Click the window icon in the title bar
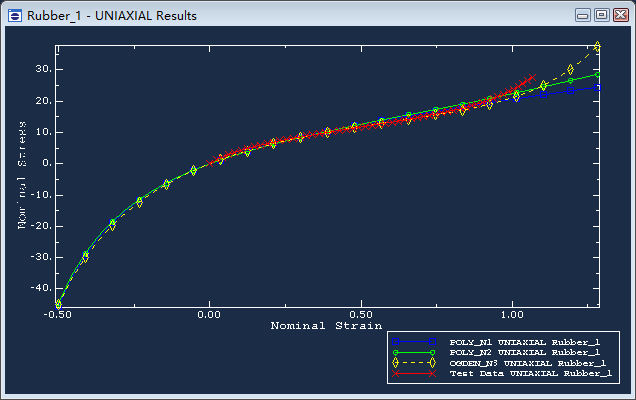The image size is (636, 400). coord(15,15)
